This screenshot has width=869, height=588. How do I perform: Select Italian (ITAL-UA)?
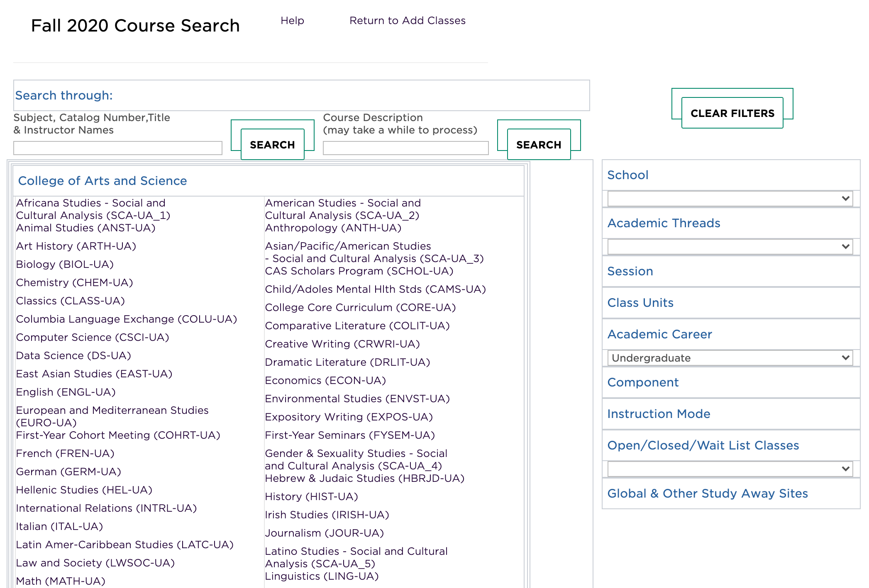[59, 527]
